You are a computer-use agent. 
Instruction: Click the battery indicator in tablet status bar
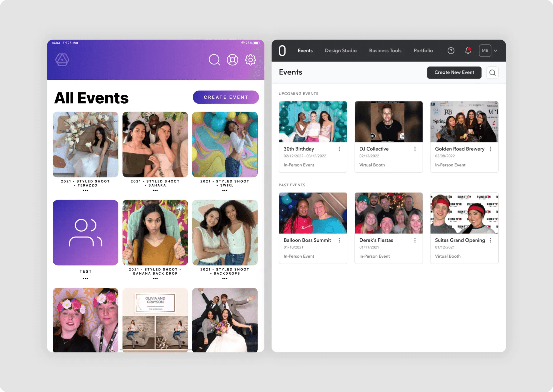tap(256, 43)
